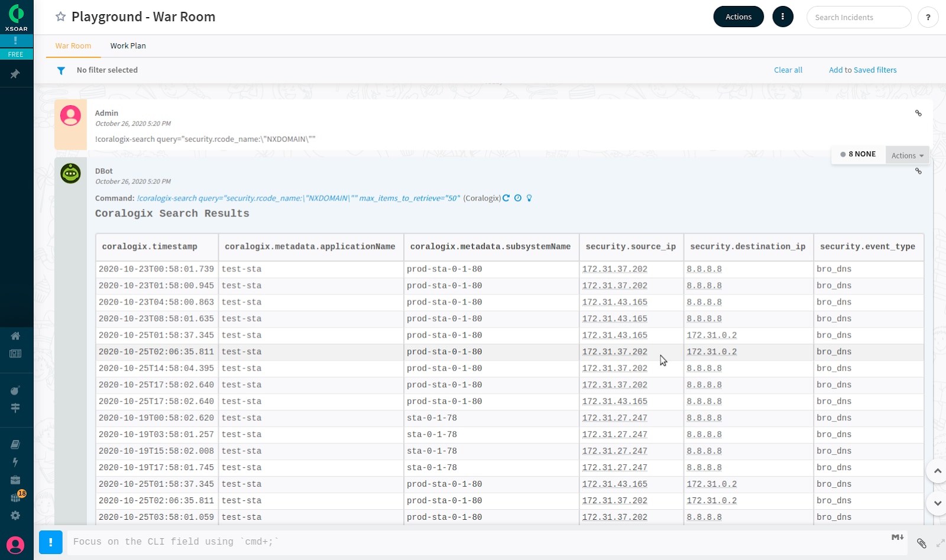Click the clock icon next to the Coralogix command
This screenshot has height=560, width=946.
[518, 198]
